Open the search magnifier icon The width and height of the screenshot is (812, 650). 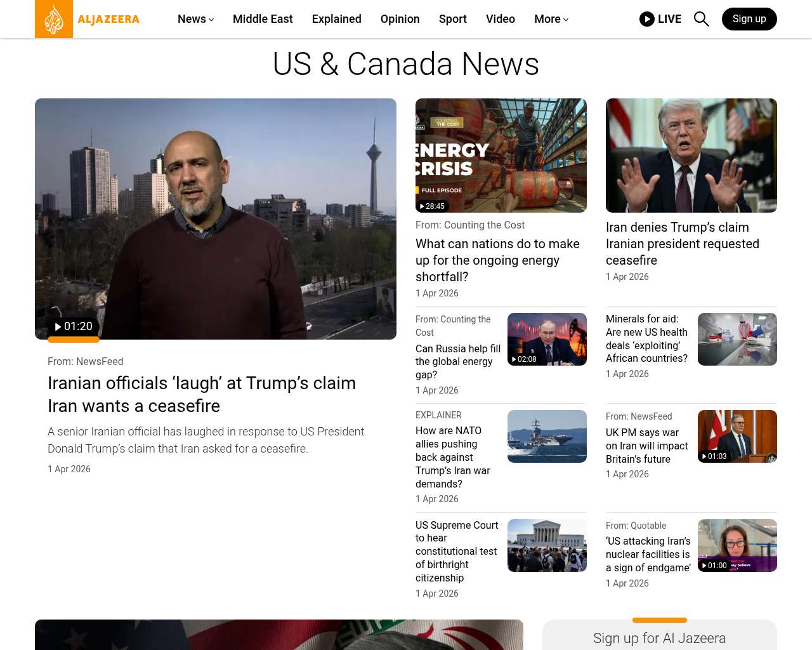tap(701, 19)
